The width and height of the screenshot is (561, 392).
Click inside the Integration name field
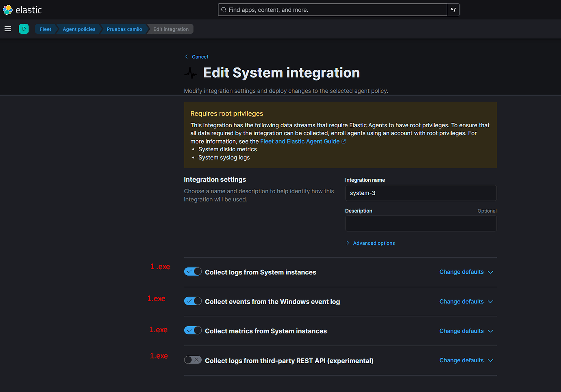coord(421,193)
